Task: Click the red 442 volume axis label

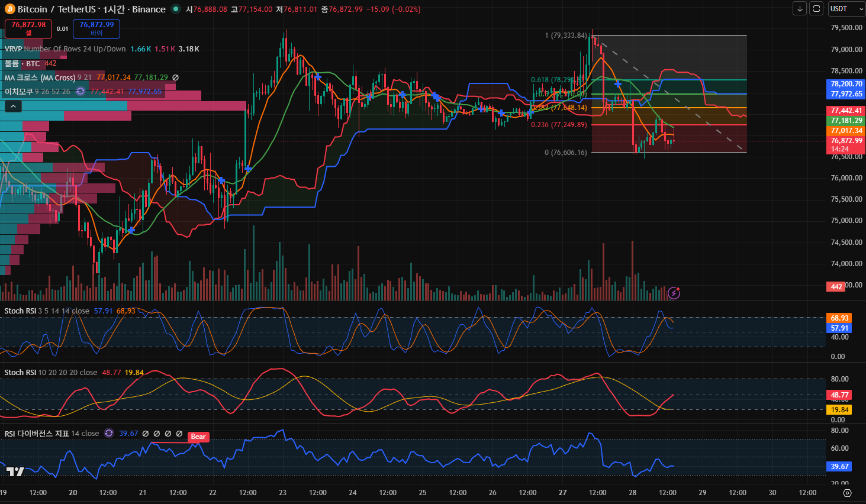Action: tap(836, 287)
